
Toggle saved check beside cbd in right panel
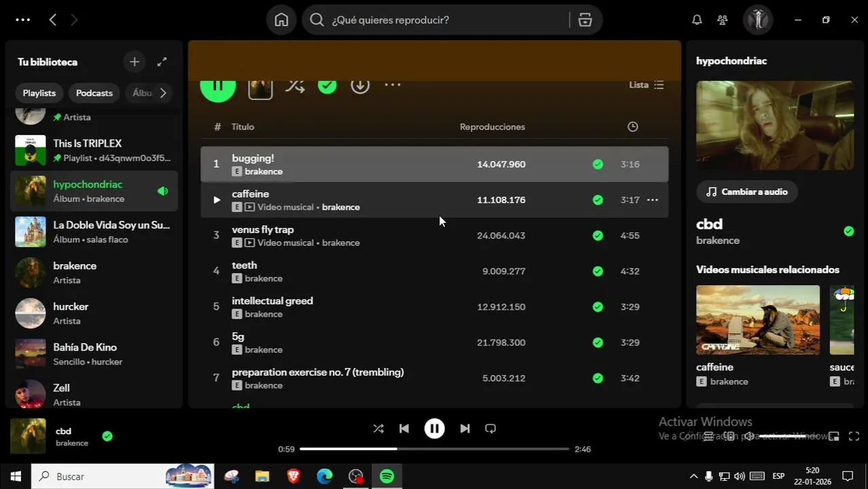click(848, 232)
